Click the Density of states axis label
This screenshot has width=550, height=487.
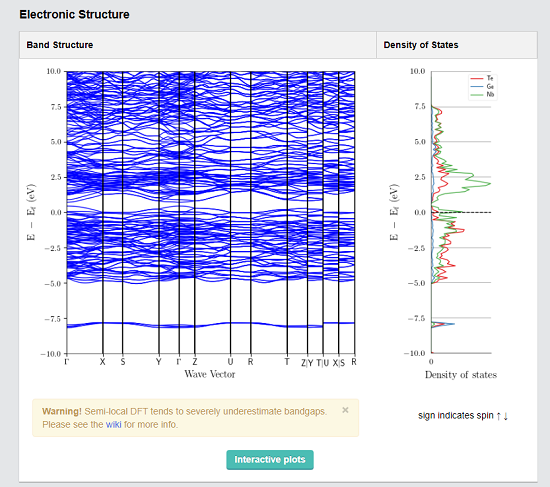click(461, 375)
